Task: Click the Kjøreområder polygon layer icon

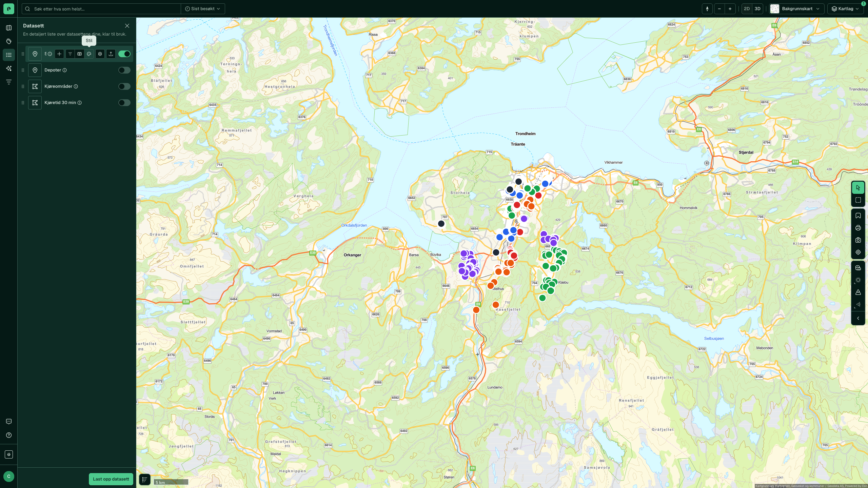Action: [x=35, y=86]
